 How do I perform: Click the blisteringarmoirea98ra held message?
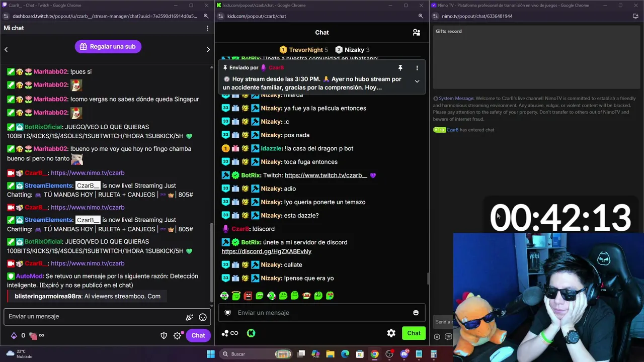[88, 296]
